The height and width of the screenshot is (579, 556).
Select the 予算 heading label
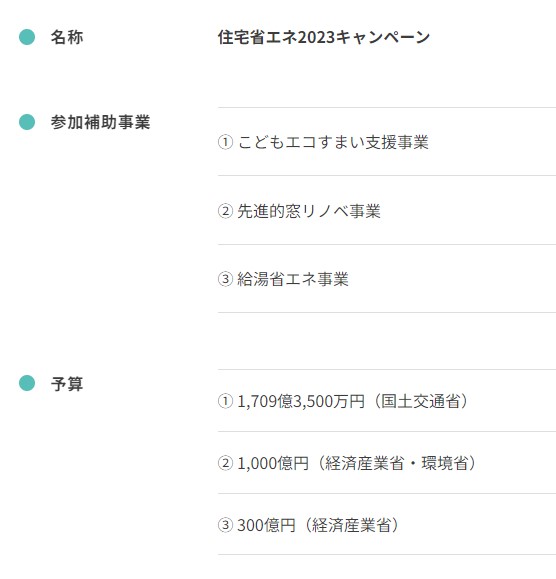(x=67, y=384)
